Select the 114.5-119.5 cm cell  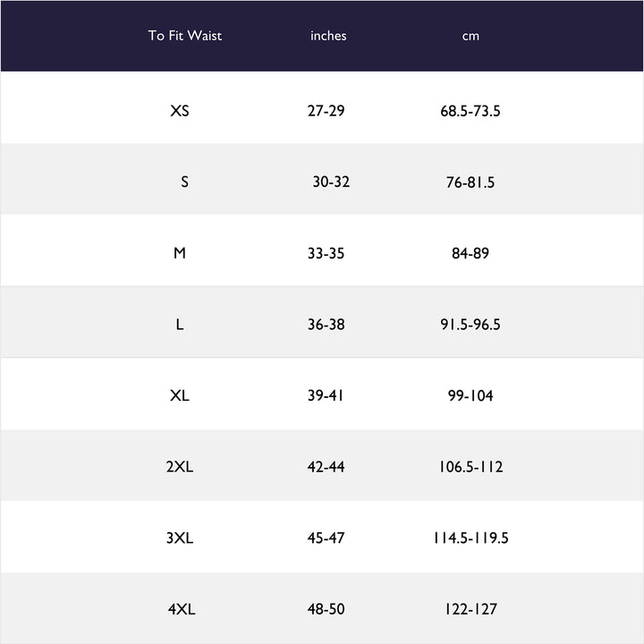click(470, 538)
